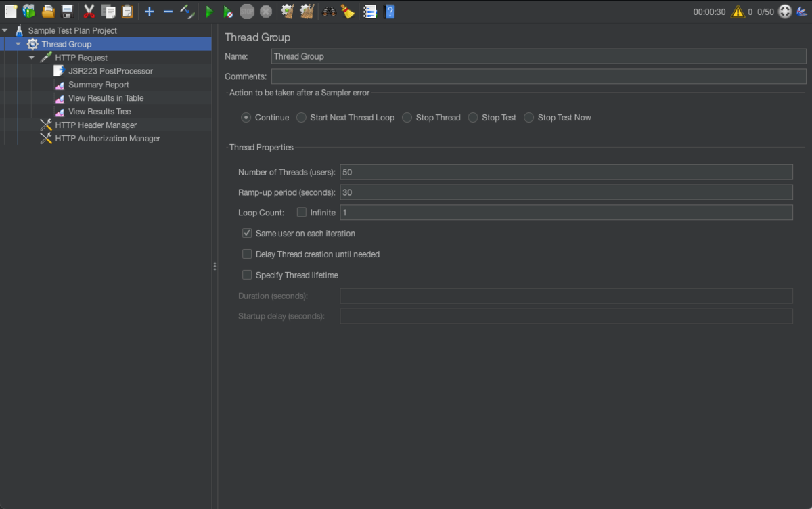Image resolution: width=812 pixels, height=509 pixels.
Task: Select the Continue radio button
Action: pos(246,118)
